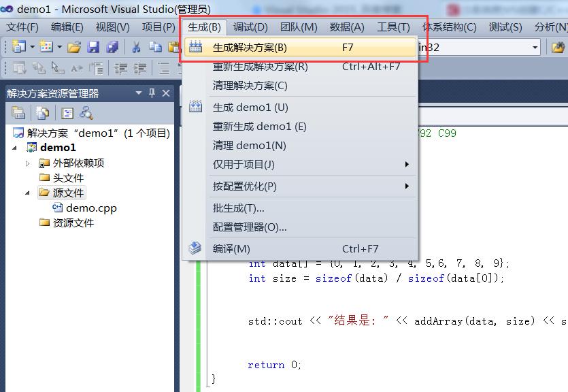
Task: Open the Solution Explorer window position dropdown arrow
Action: pyautogui.click(x=138, y=93)
